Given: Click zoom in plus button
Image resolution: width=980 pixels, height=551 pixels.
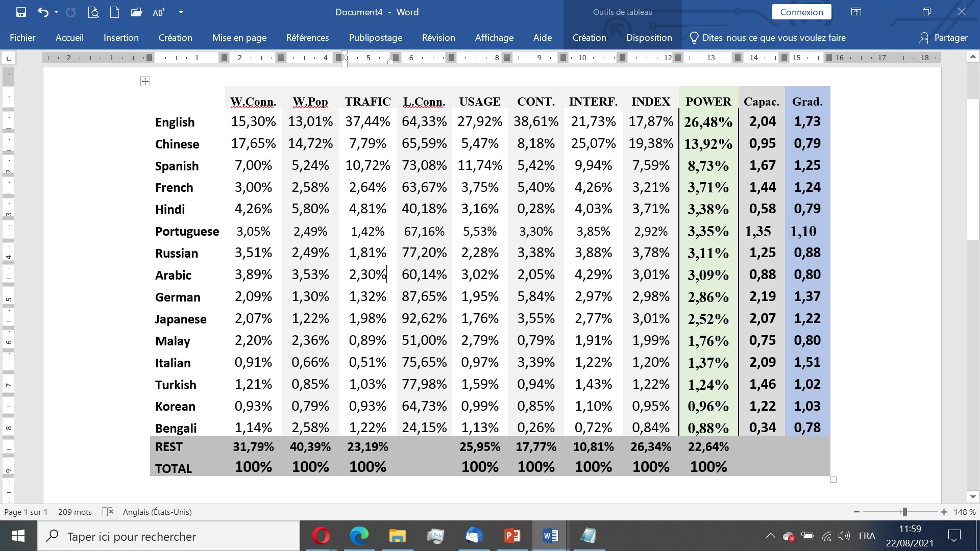Looking at the screenshot, I should pyautogui.click(x=944, y=512).
